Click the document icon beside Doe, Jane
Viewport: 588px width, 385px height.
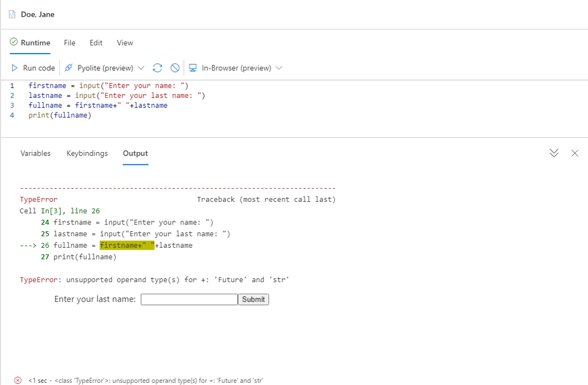point(12,14)
